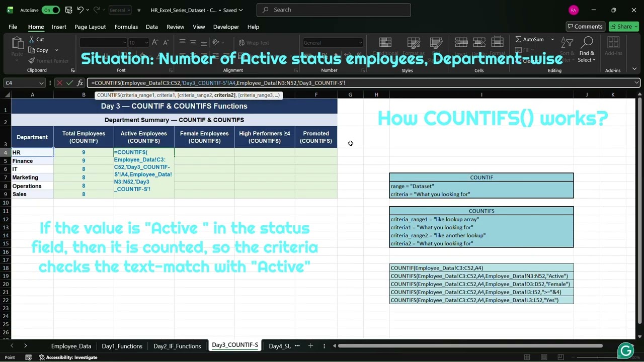644x362 pixels.
Task: Expand the AutoSum dropdown arrow
Action: click(552, 39)
